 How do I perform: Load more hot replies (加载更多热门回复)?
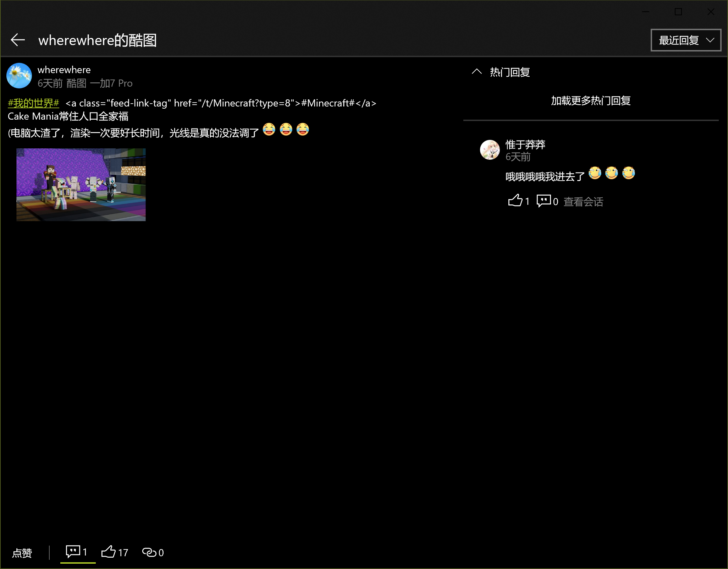point(590,101)
